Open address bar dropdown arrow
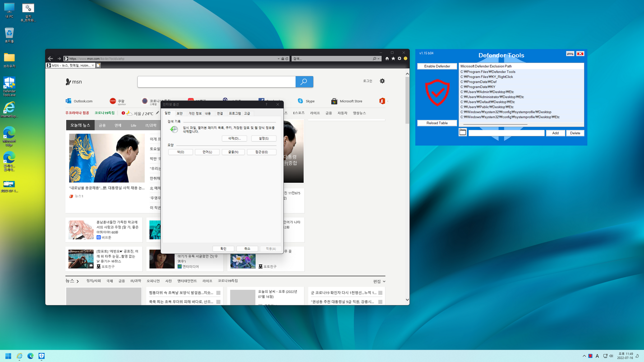Screen dimensions: 644x362 pos(279,59)
